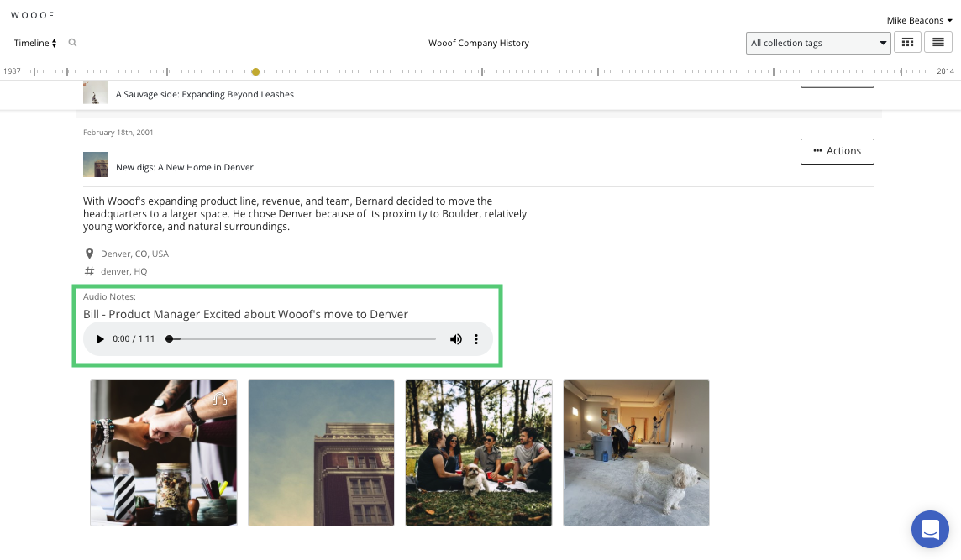Open New digs: A New Home in Denver
The width and height of the screenshot is (961, 560).
tap(185, 167)
